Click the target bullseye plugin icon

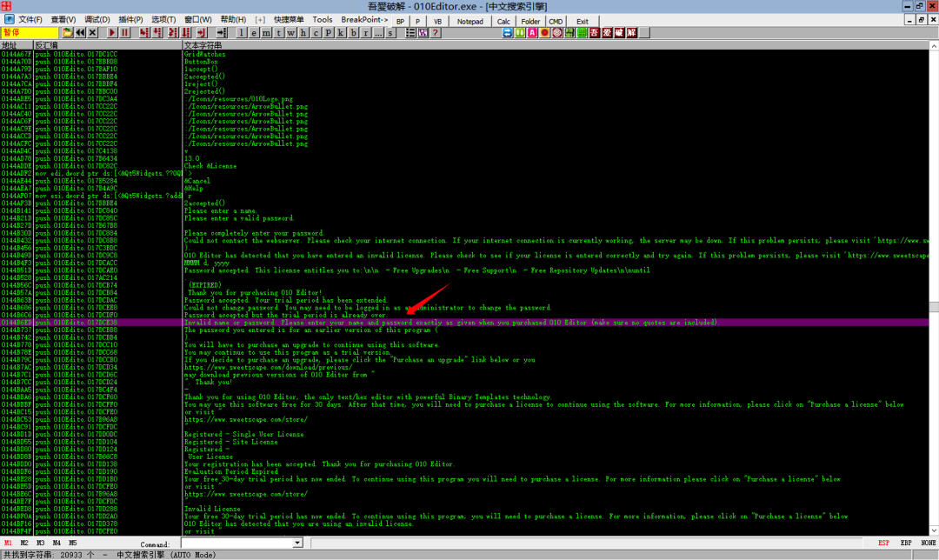pyautogui.click(x=557, y=32)
